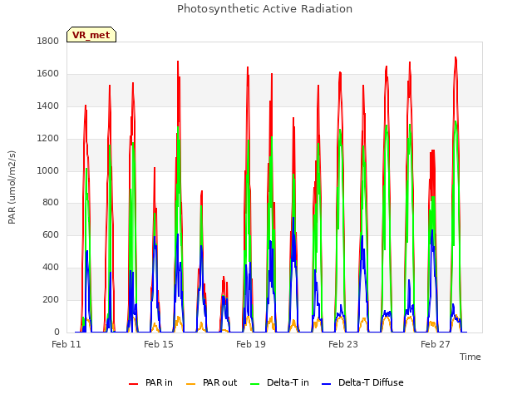Click the 200 y-axis tick label
This screenshot has height=399, width=532.
[51, 300]
